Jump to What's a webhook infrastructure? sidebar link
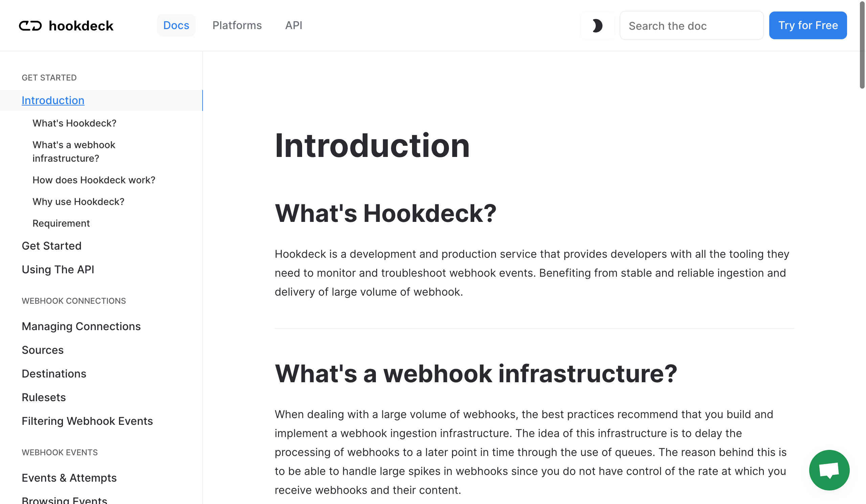The image size is (866, 504). pyautogui.click(x=74, y=152)
